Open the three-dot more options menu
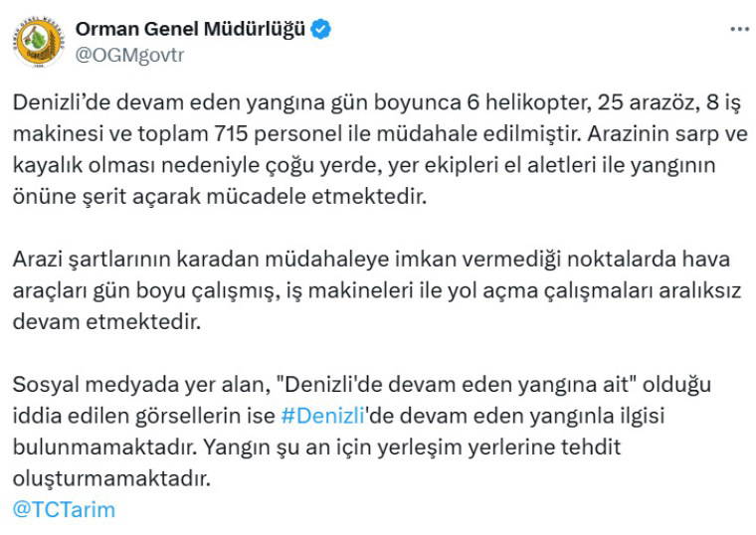Viewport: 756px width, 535px height. point(740,30)
